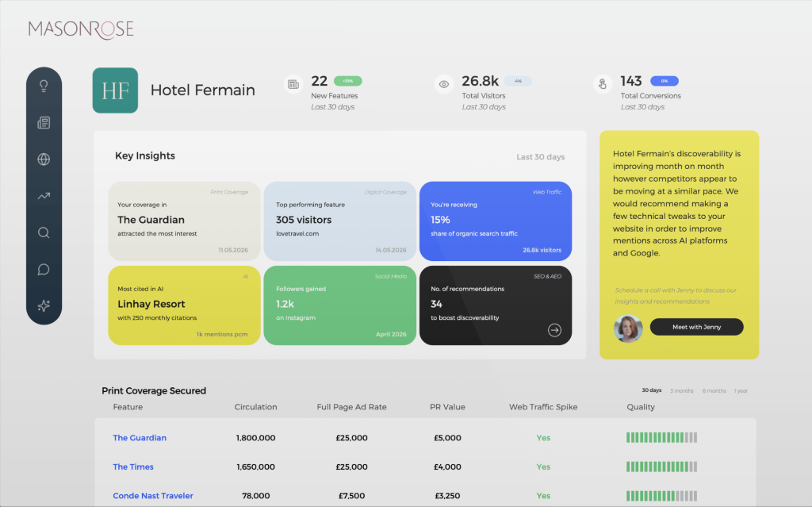Select the 6 months range tab
This screenshot has height=507, width=812.
coord(714,391)
